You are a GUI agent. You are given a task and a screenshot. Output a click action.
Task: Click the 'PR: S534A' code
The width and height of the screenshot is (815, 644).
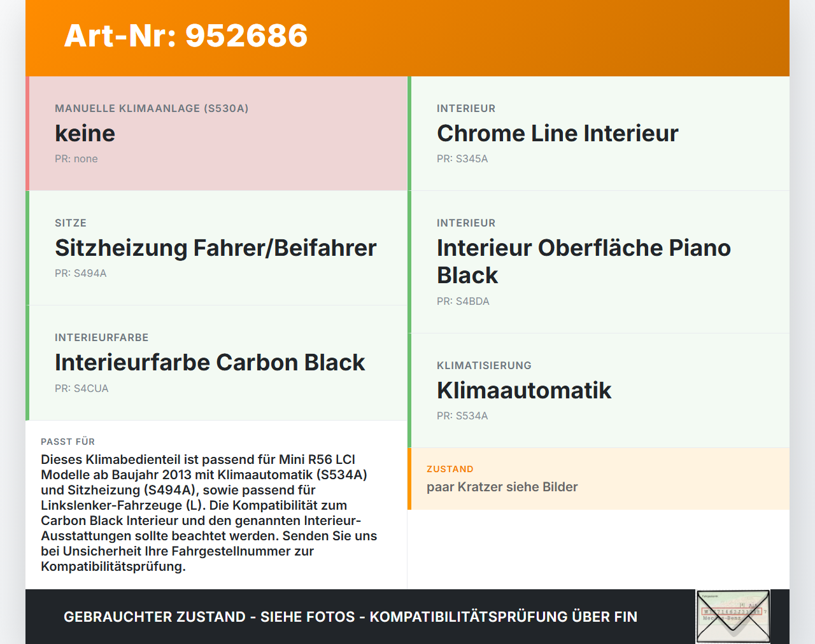click(462, 416)
